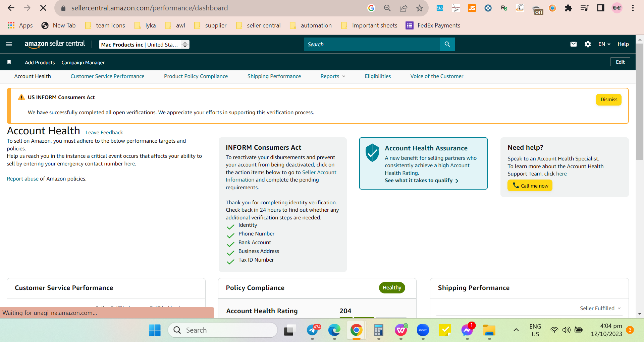Click the zoom magnifier icon in address bar
644x342 pixels.
coord(387,8)
